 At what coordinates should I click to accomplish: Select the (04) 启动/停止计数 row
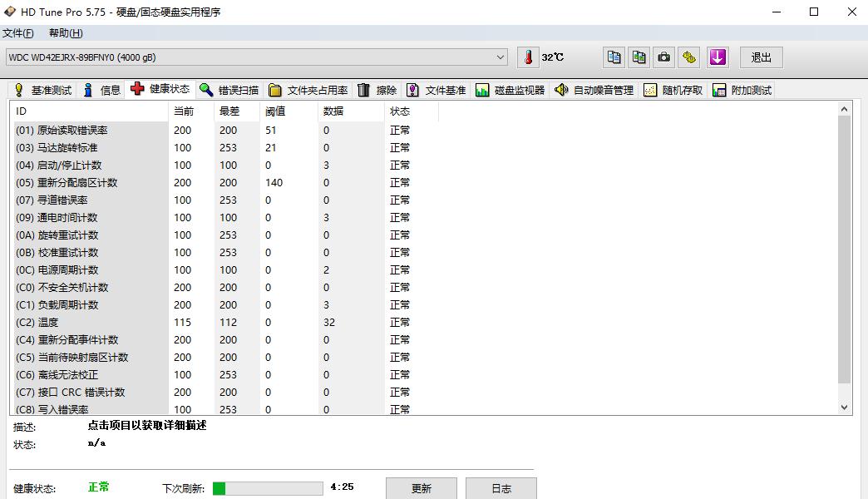click(x=224, y=165)
